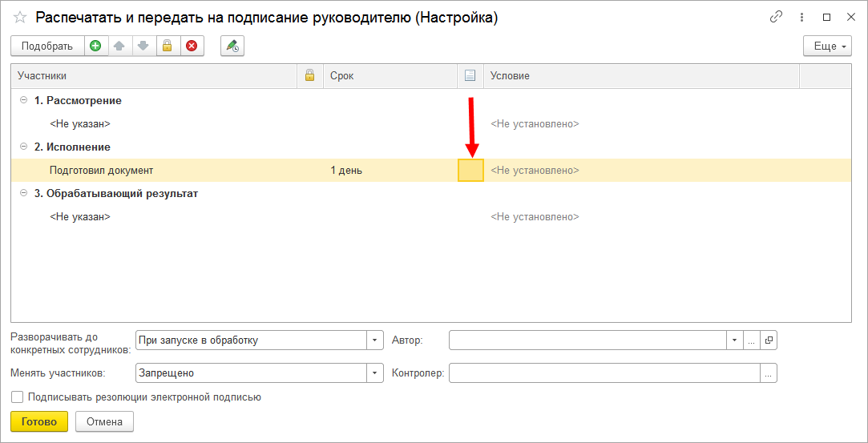
Task: Click the move down arrow icon
Action: coord(143,46)
